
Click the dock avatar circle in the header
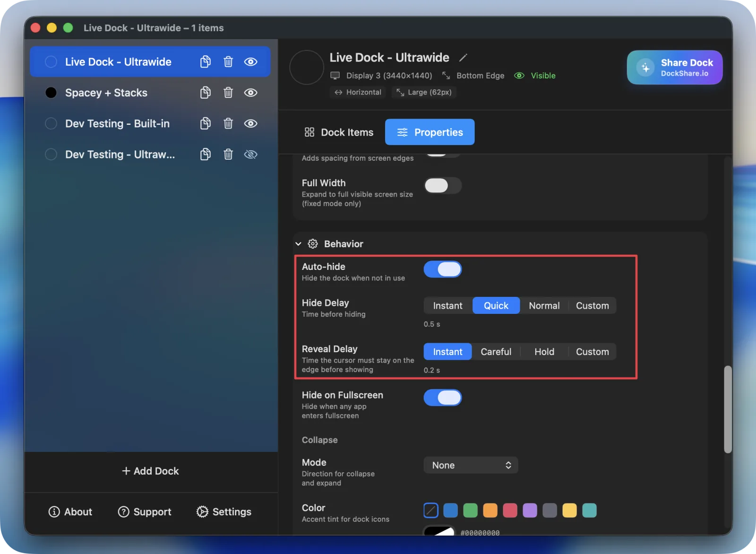click(x=307, y=68)
